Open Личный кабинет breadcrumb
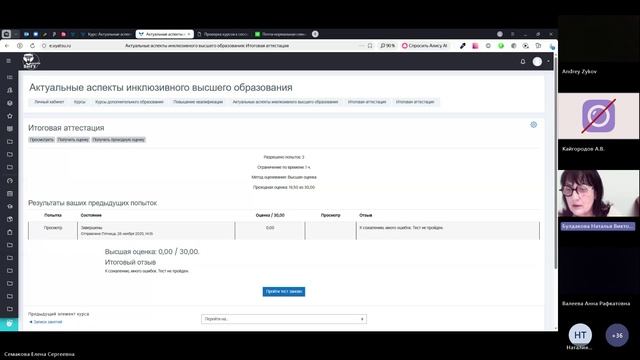Viewport: 640px width, 360px height. [x=49, y=102]
